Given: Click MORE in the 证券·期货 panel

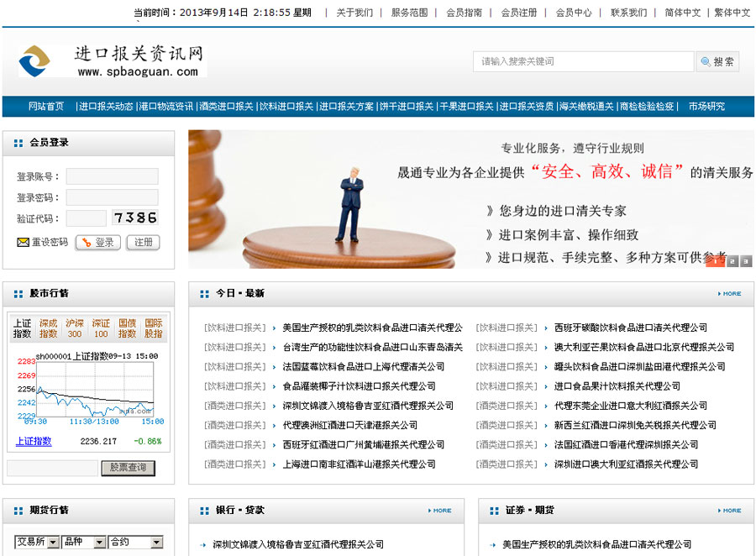Looking at the screenshot, I should [729, 510].
